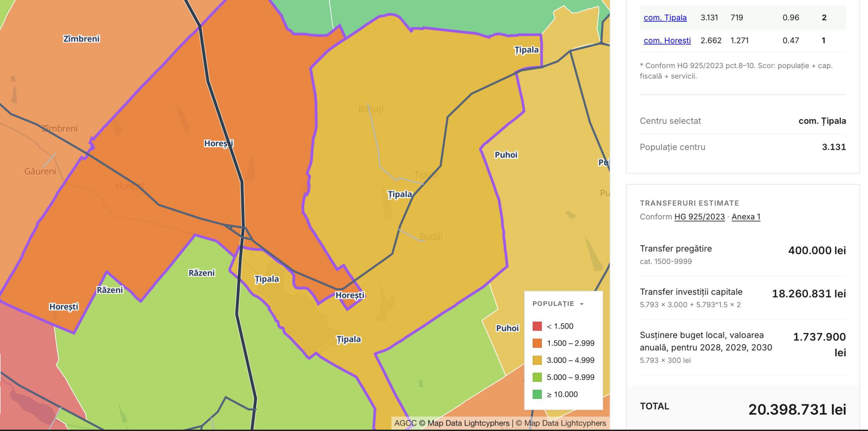
Task: Open the Anexa 1 link
Action: coord(746,217)
